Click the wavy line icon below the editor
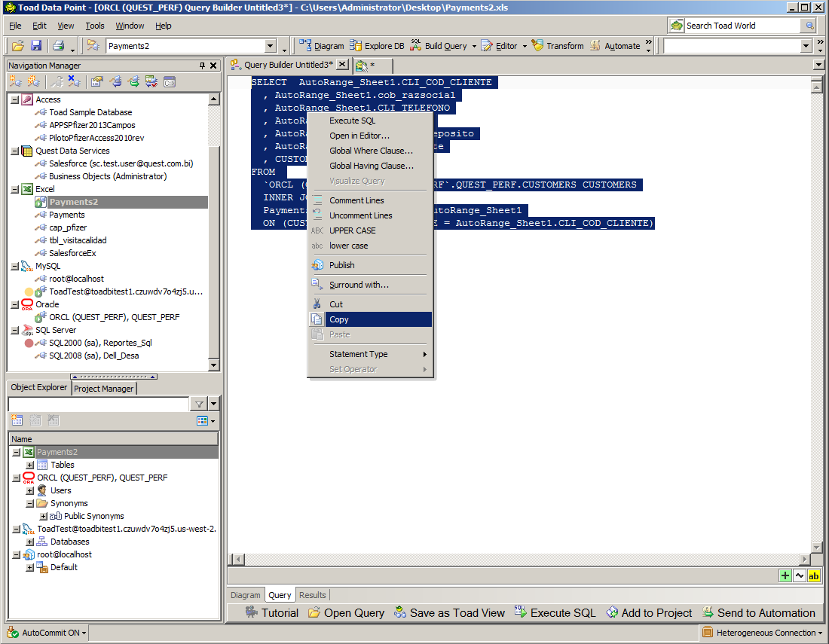Image resolution: width=829 pixels, height=644 pixels. (800, 576)
